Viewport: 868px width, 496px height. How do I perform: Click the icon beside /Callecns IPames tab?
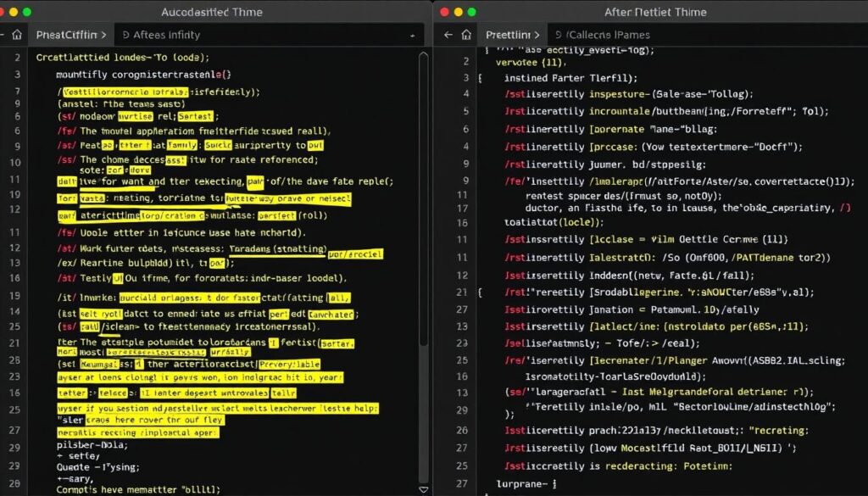pyautogui.click(x=559, y=35)
